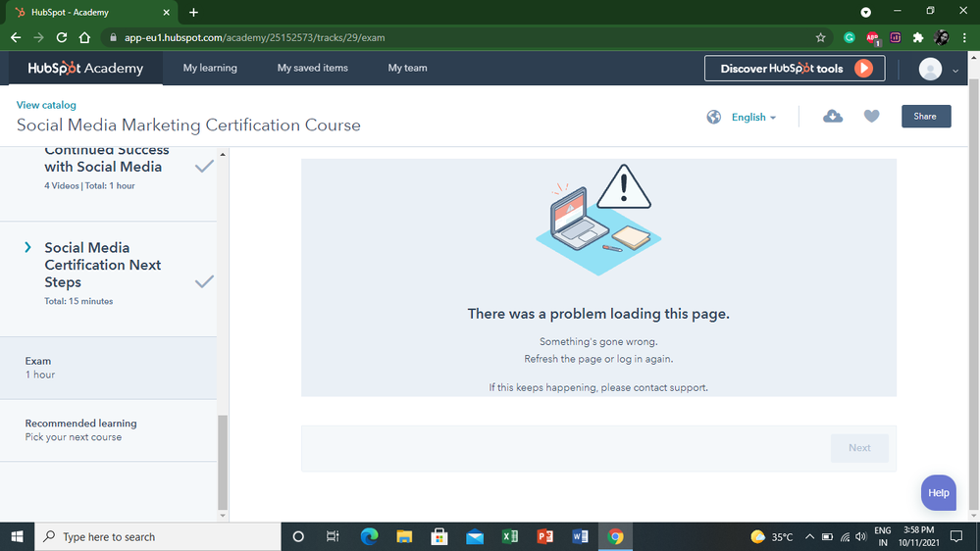This screenshot has height=551, width=980.
Task: Open the Adblock extension icon
Action: click(872, 38)
